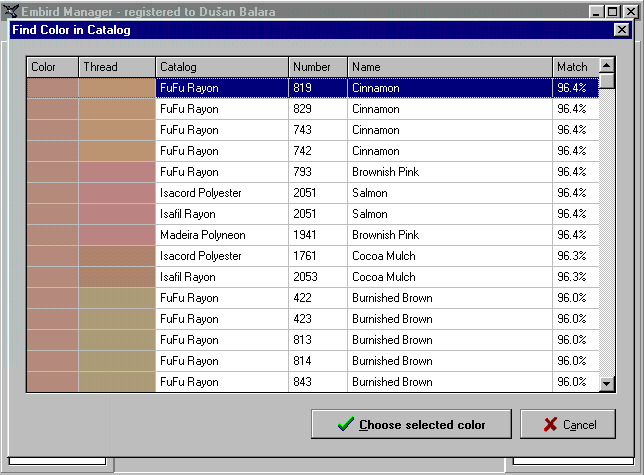
Task: Select number 742 cell
Action: coord(318,151)
